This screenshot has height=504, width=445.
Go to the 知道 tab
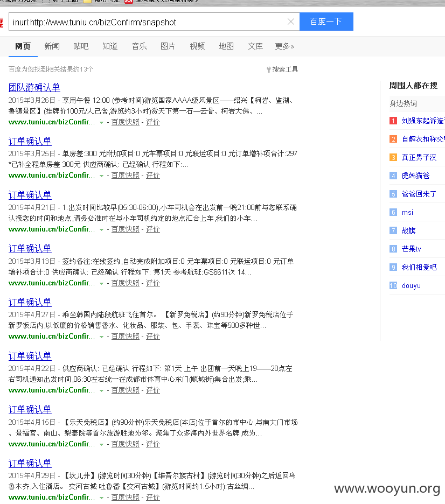(110, 46)
